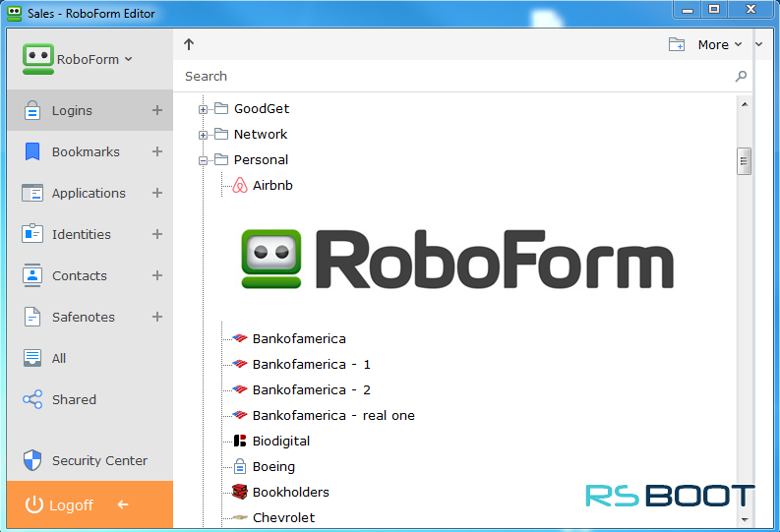The image size is (780, 532).
Task: Click scrollbar up arrow
Action: coord(745,104)
